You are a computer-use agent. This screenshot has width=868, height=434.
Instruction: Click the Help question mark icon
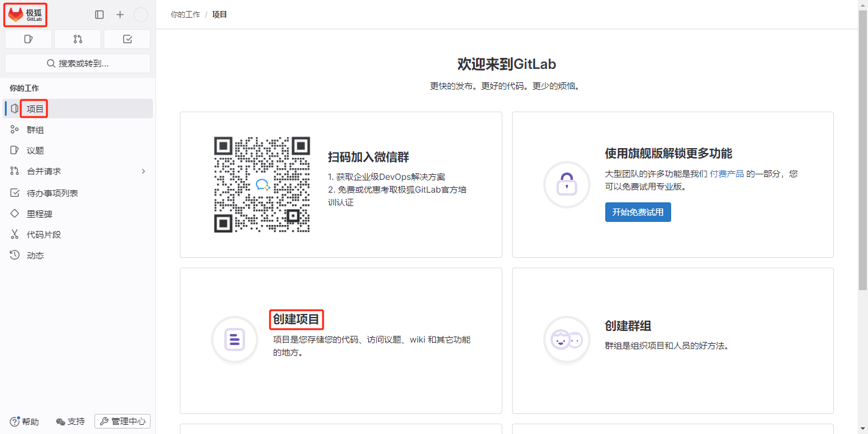pyautogui.click(x=15, y=422)
